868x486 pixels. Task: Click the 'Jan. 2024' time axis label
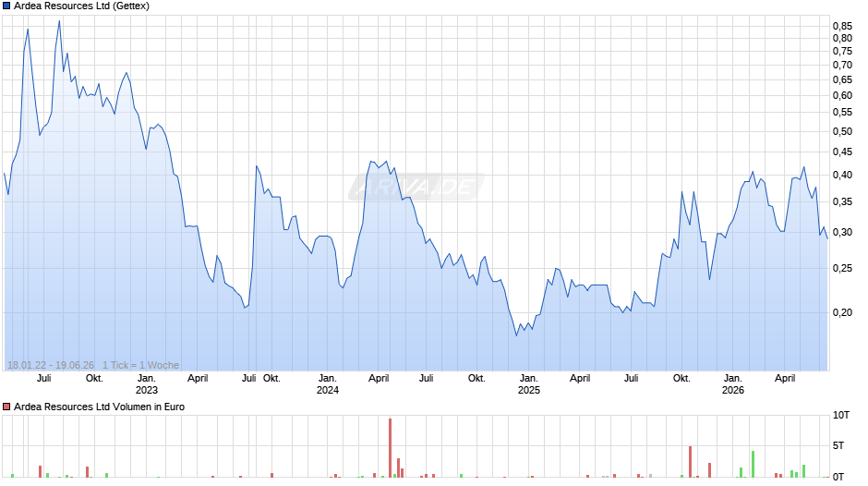pyautogui.click(x=327, y=384)
